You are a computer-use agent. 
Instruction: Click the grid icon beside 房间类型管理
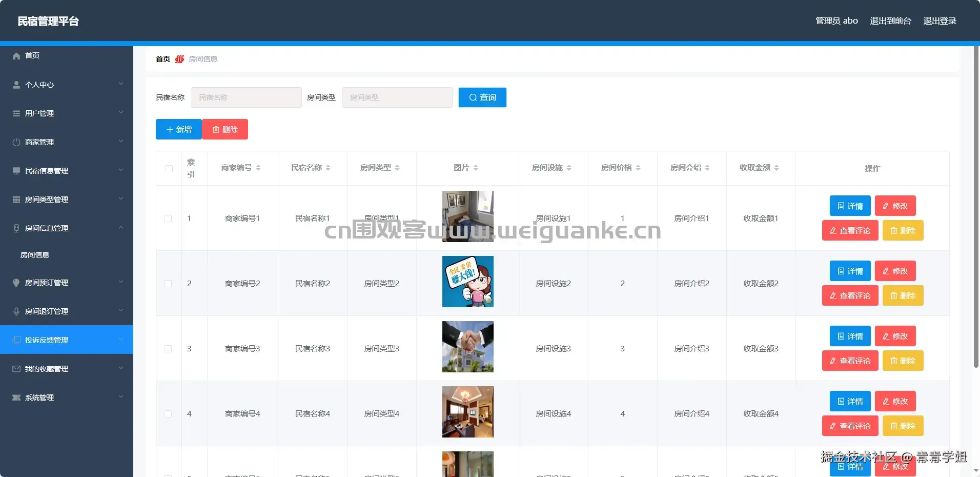(x=16, y=200)
